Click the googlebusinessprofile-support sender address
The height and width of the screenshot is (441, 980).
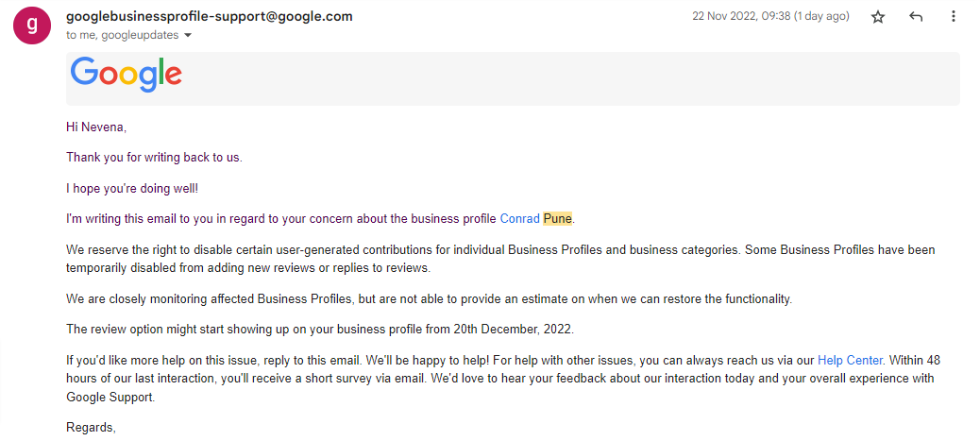(x=210, y=17)
